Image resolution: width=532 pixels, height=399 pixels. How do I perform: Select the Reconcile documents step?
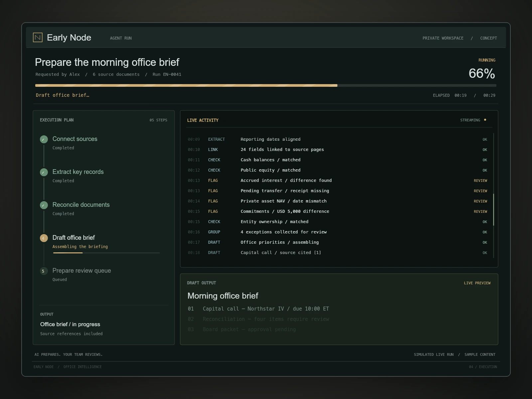click(103, 209)
